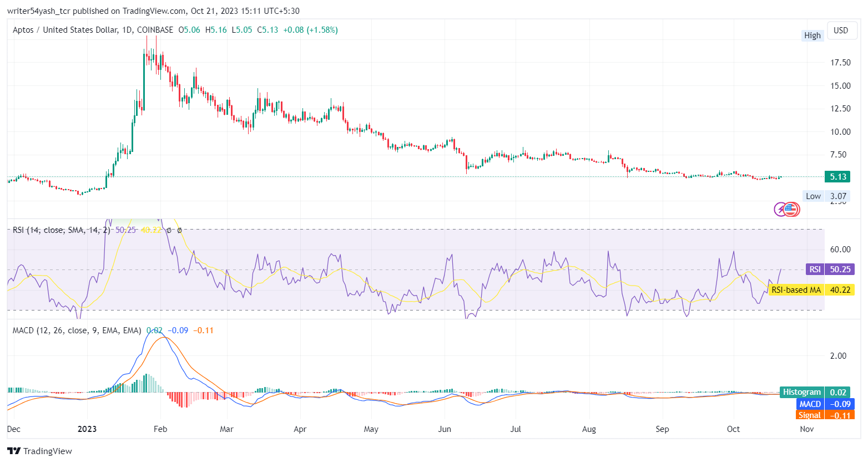Click the Apr label on time axis
Screen dimensions: 868x463
300,429
